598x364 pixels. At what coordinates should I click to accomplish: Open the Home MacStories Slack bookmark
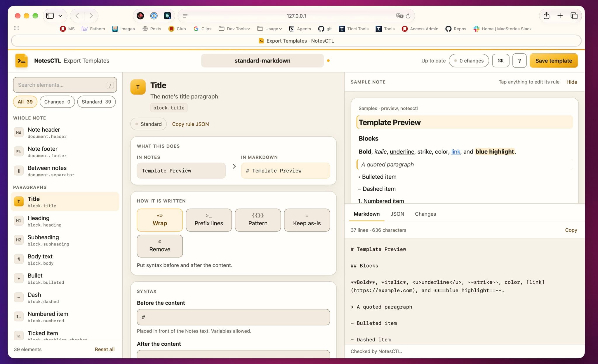tap(503, 29)
